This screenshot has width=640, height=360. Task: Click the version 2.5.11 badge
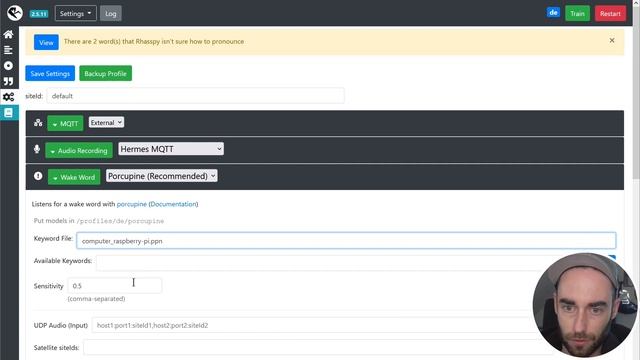(x=39, y=14)
